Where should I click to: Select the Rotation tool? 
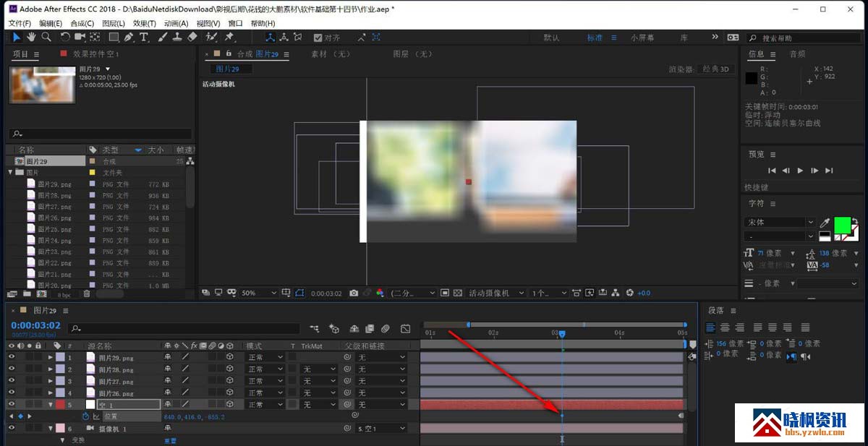point(65,38)
